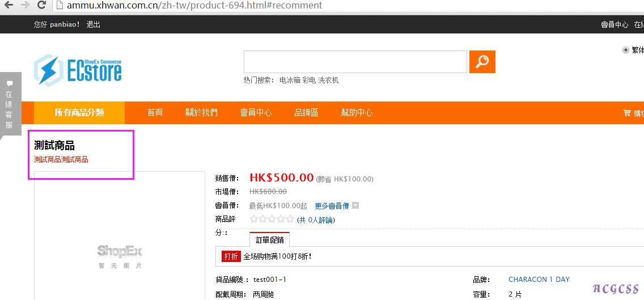The width and height of the screenshot is (644, 300).
Task: Click username panbiao in top bar
Action: (65, 24)
